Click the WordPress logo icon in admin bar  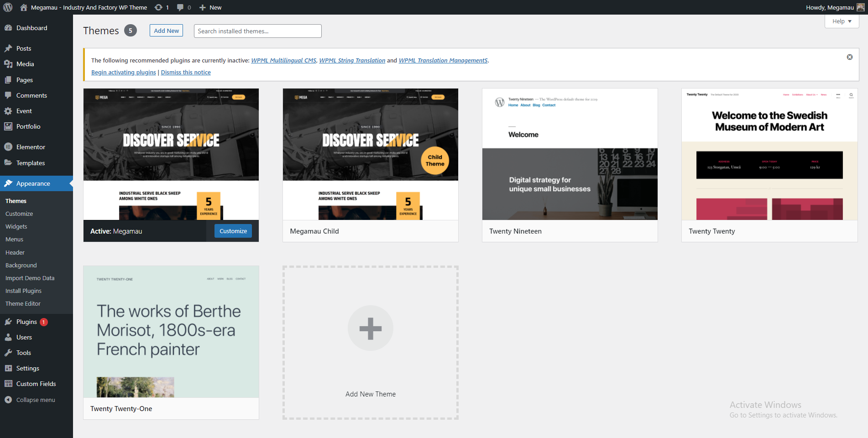[8, 7]
